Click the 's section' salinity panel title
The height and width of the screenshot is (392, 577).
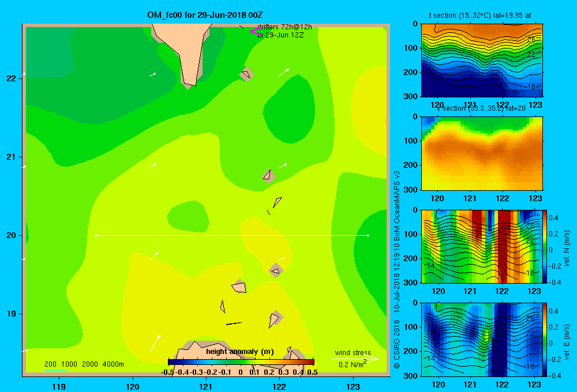pyautogui.click(x=481, y=108)
